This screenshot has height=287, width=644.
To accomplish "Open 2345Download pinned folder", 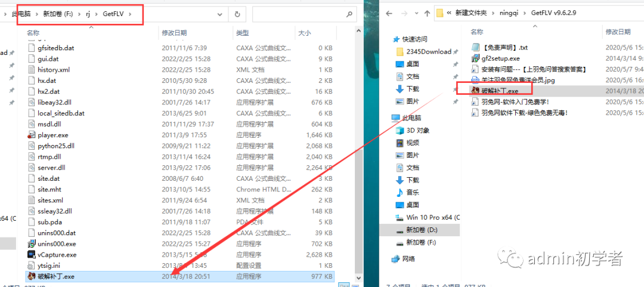I will pyautogui.click(x=428, y=51).
